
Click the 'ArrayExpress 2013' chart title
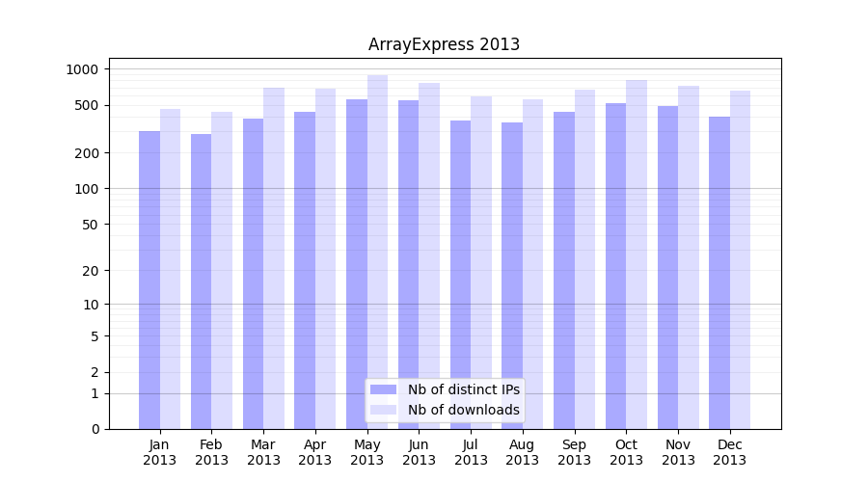pyautogui.click(x=444, y=44)
